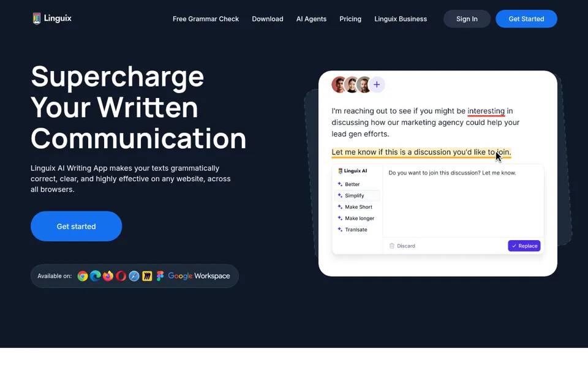Go to the Pricing page
The width and height of the screenshot is (588, 392).
coord(350,19)
